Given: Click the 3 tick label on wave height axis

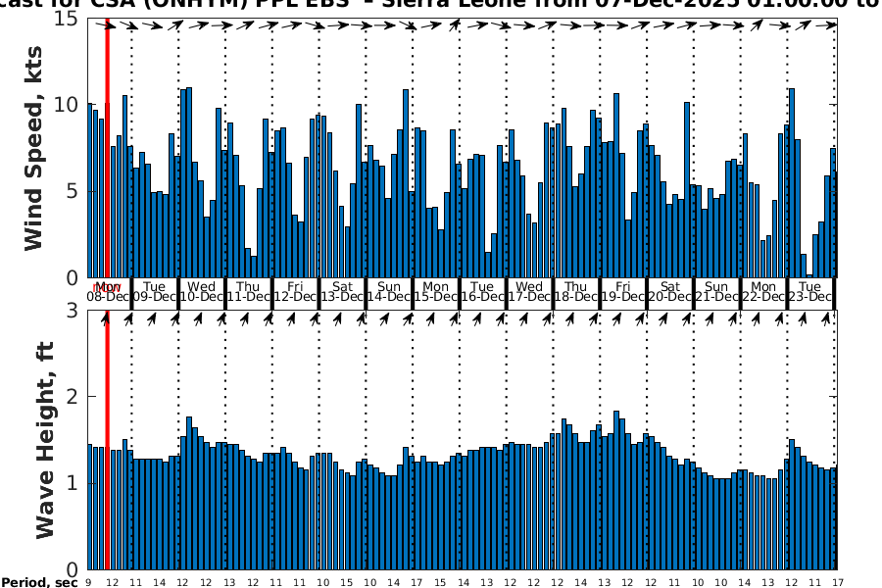Looking at the screenshot, I should (x=73, y=311).
